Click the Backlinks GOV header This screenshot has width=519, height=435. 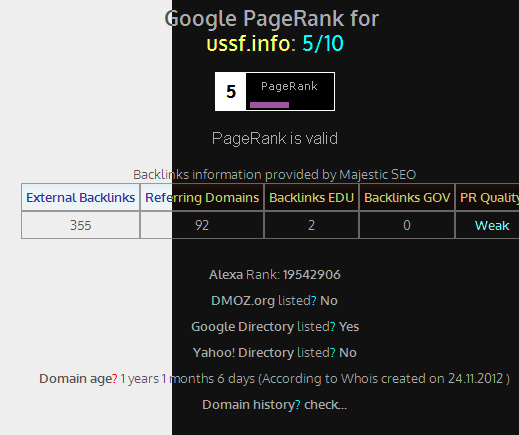tap(407, 198)
